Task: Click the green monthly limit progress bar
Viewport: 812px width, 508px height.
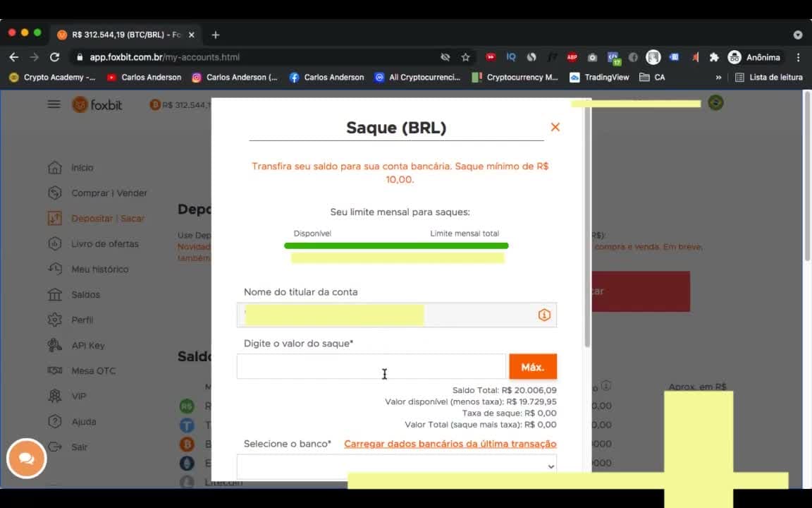Action: pos(396,246)
